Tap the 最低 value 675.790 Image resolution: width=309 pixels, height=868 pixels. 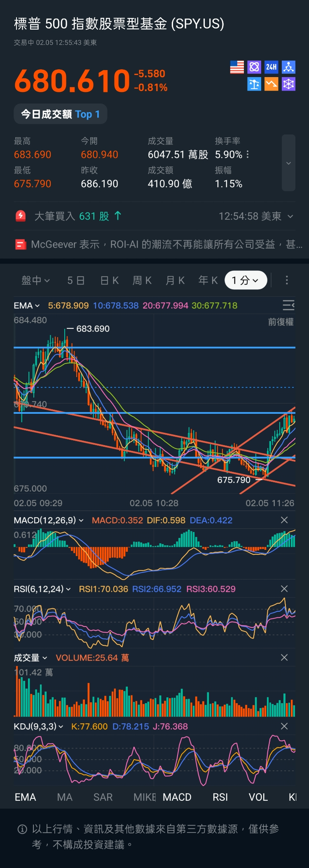pos(33,184)
